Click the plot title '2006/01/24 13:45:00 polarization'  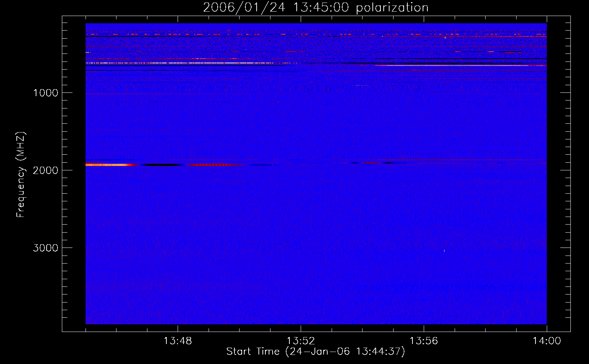316,7
